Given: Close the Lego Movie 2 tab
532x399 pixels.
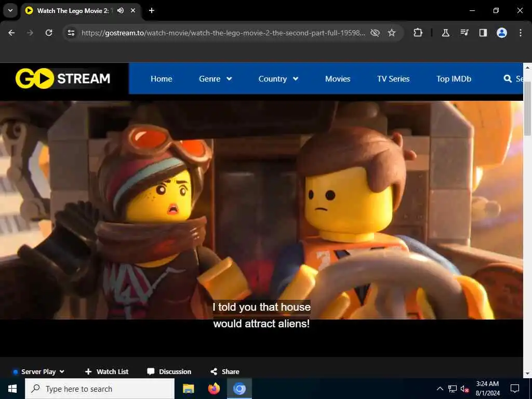Looking at the screenshot, I should (x=133, y=10).
